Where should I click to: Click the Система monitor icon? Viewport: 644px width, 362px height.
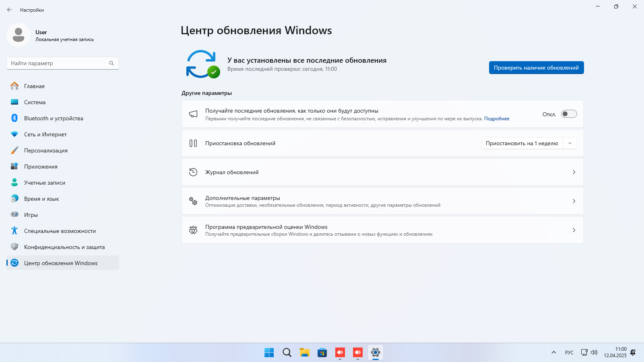click(14, 102)
